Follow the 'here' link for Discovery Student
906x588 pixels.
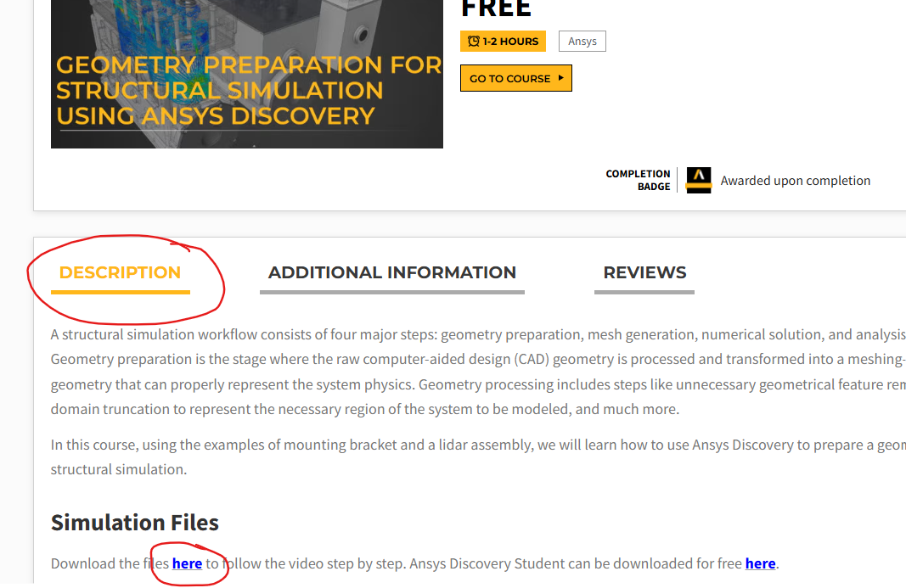(761, 563)
